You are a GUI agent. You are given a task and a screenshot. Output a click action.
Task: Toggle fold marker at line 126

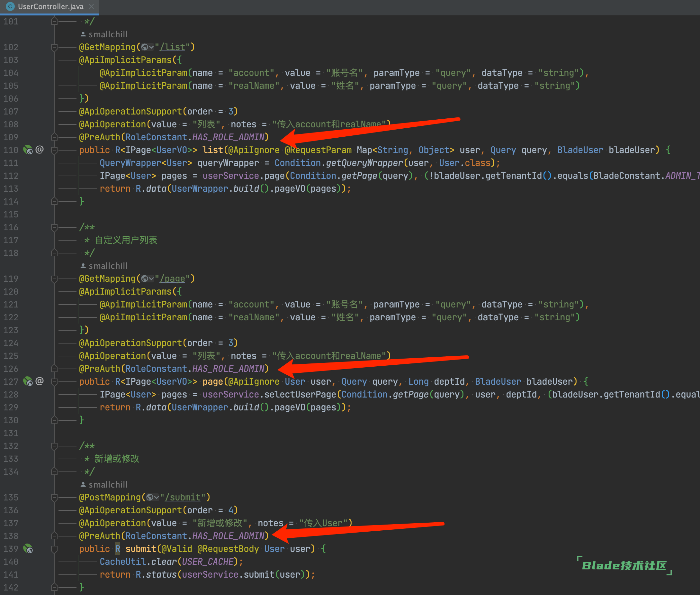coord(54,369)
